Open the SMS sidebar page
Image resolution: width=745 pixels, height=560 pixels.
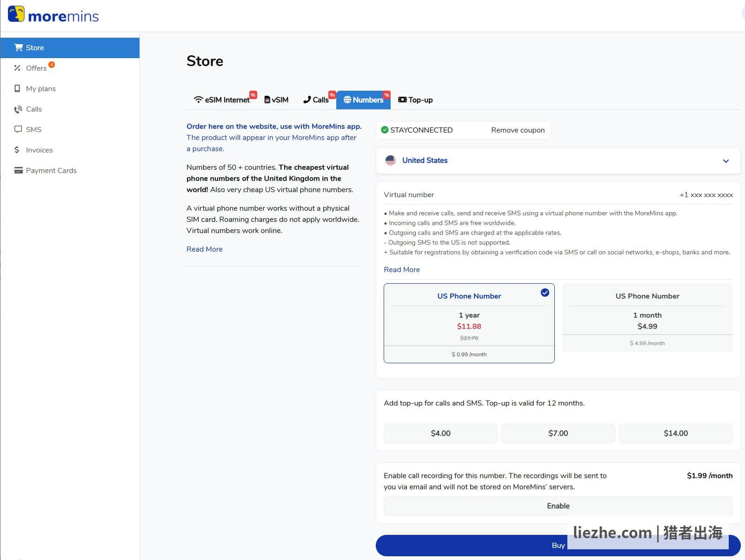[70, 129]
